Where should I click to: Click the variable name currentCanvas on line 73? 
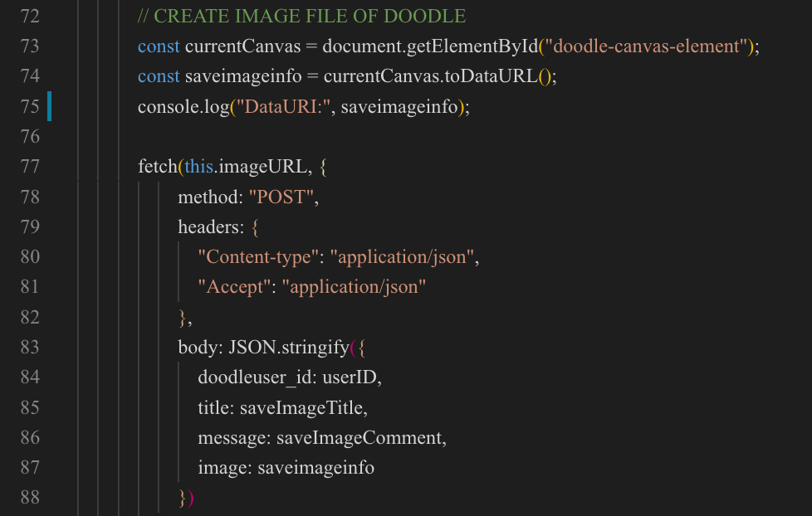coord(242,46)
